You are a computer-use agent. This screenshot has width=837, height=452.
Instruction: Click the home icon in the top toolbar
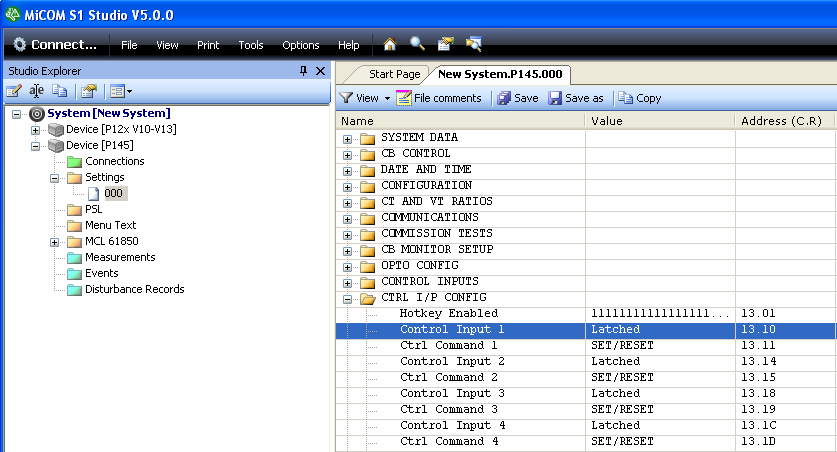point(390,44)
